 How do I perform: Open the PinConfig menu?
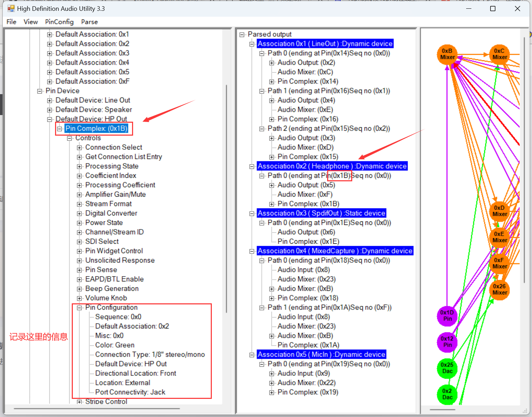tap(59, 22)
